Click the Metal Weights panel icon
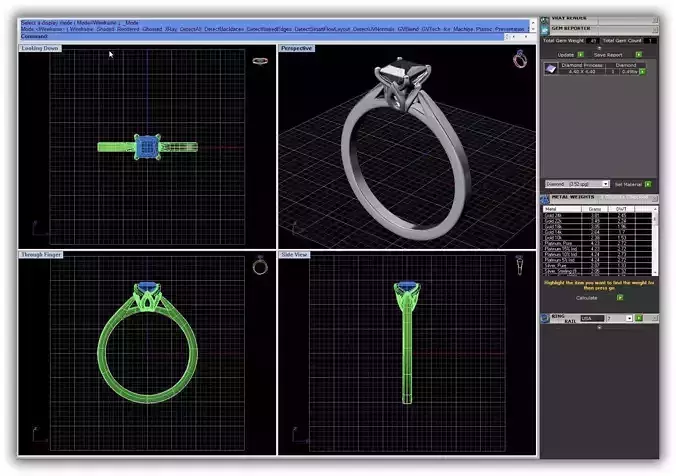Image resolution: width=676 pixels, height=476 pixels. point(545,199)
